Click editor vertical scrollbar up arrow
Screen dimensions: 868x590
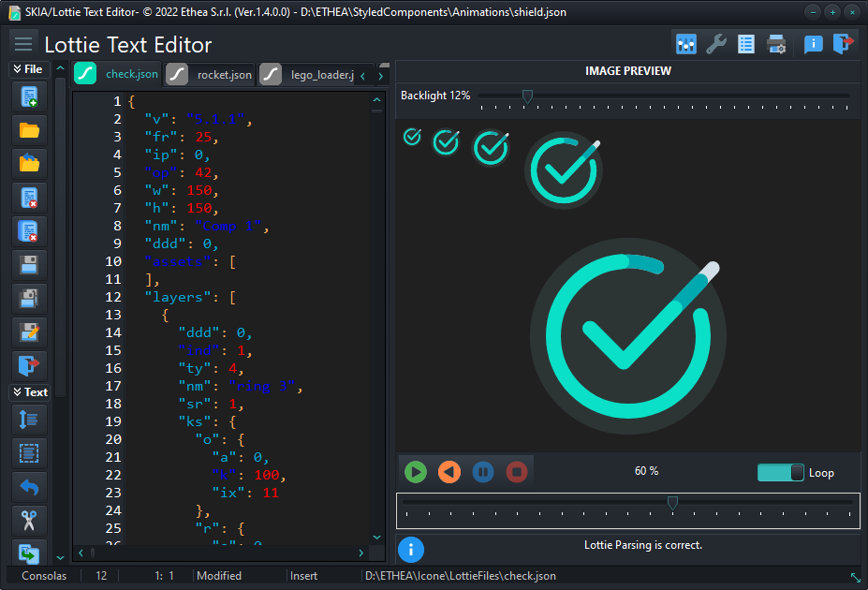click(x=377, y=100)
